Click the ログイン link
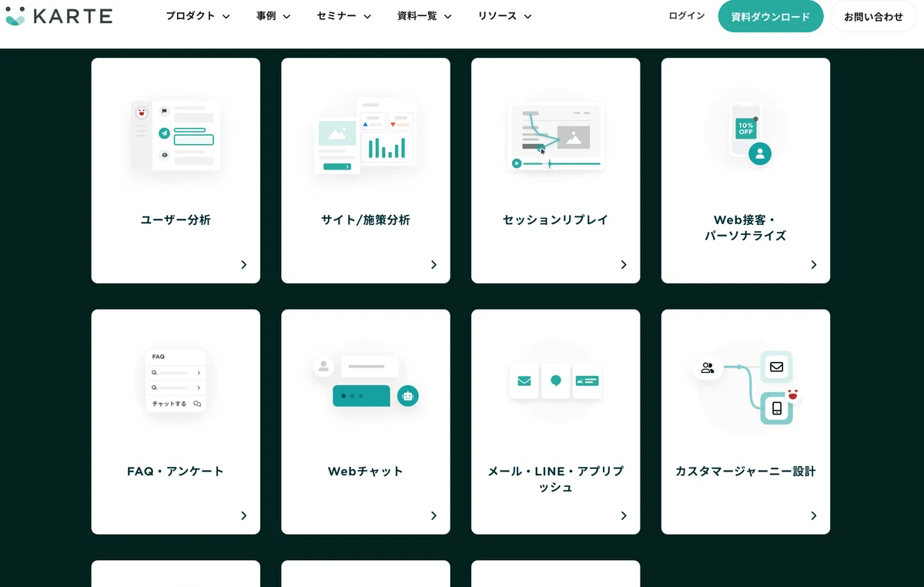The image size is (924, 587). pyautogui.click(x=686, y=16)
